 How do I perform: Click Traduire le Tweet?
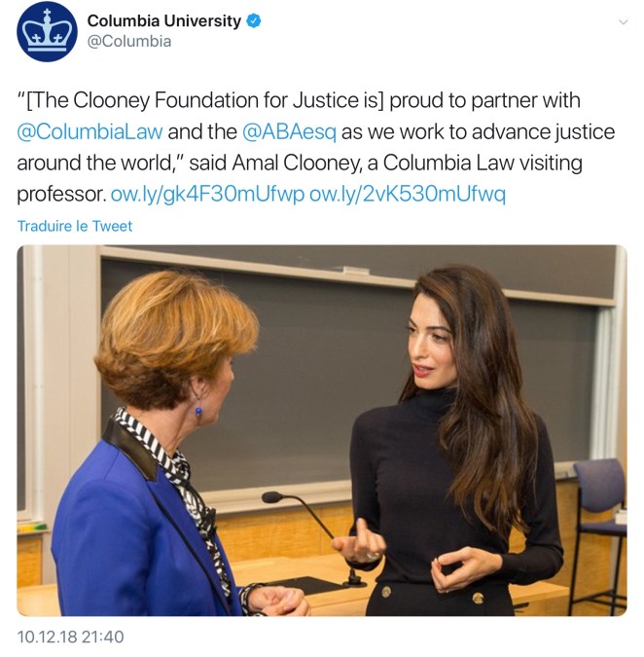(x=75, y=226)
